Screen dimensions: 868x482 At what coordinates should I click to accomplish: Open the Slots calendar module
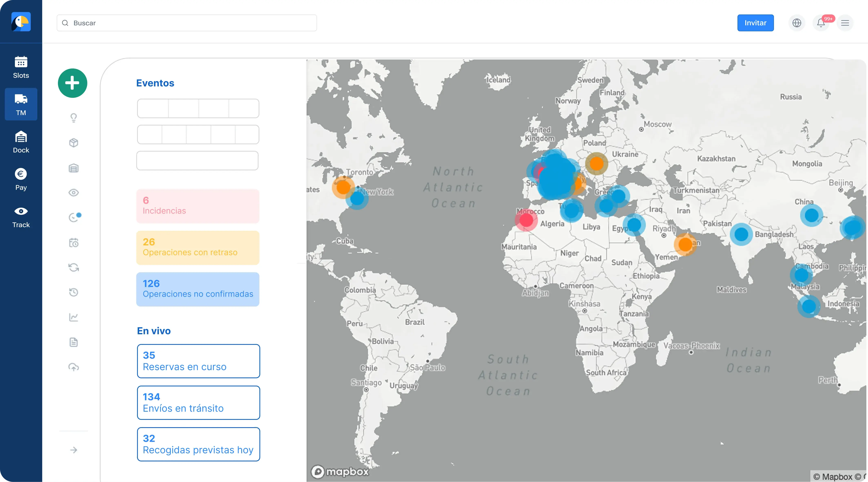(x=21, y=67)
